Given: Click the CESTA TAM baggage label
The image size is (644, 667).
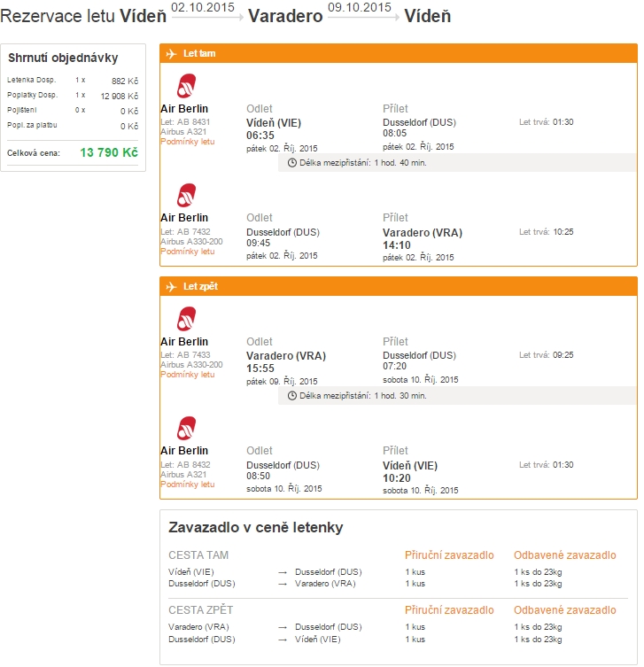Looking at the screenshot, I should point(198,555).
